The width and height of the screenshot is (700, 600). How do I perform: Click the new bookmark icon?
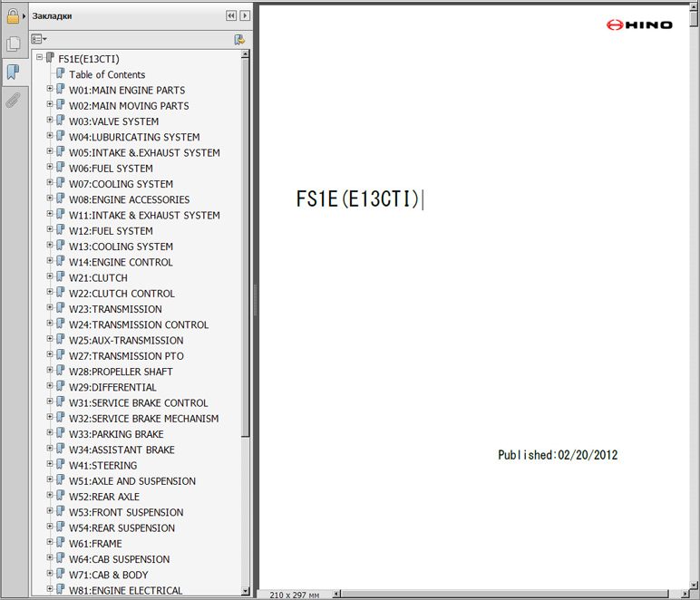click(239, 39)
